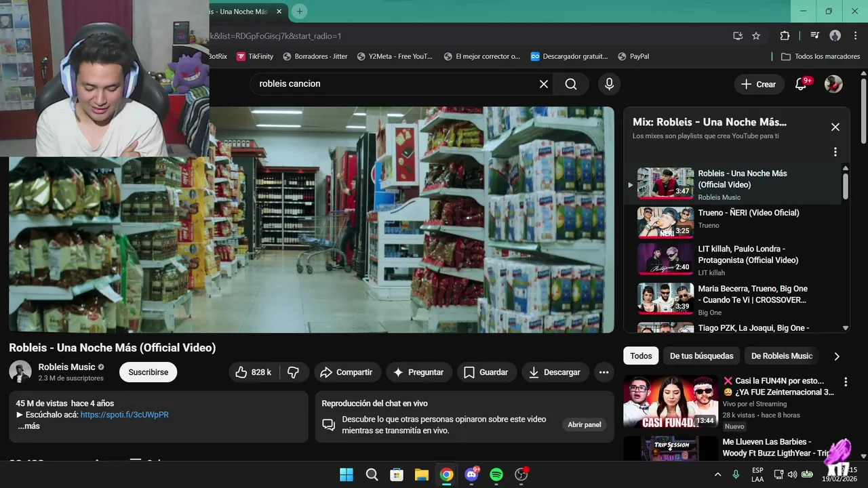The image size is (868, 488).
Task: Open OBS Studio from the taskbar
Action: pos(521,474)
